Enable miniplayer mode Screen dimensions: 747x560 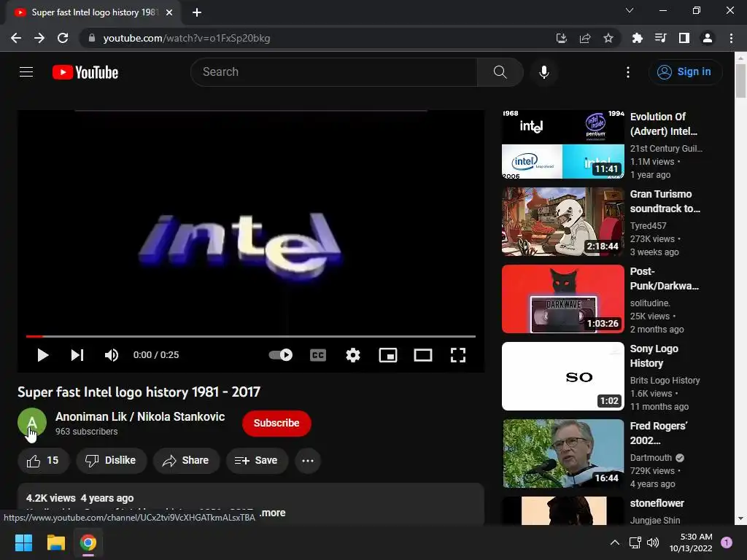coord(388,355)
